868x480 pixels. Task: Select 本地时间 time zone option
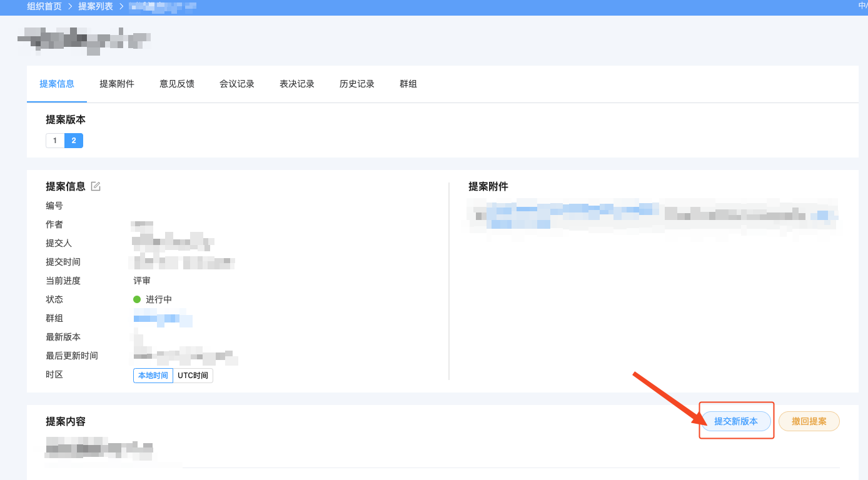153,376
